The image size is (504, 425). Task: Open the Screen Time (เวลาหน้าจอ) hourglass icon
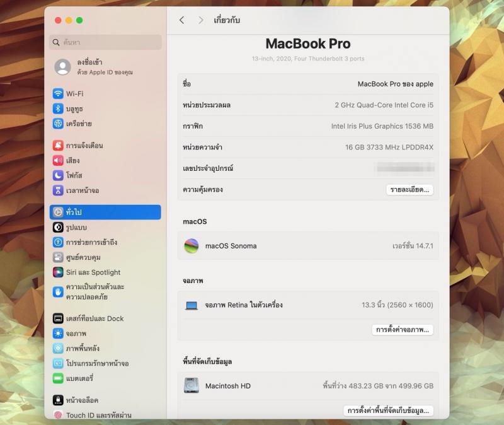tap(58, 190)
